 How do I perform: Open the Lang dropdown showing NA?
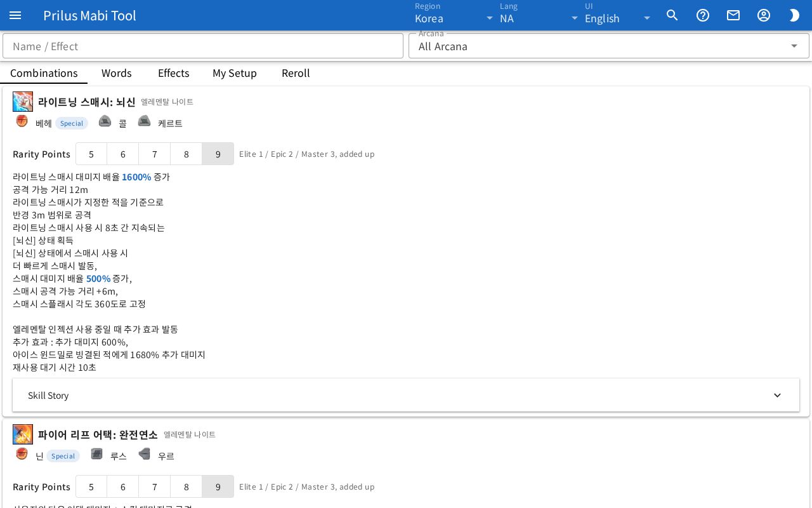(539, 15)
